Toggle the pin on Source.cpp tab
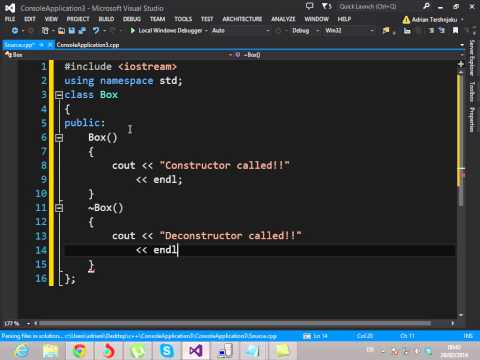 [42, 45]
